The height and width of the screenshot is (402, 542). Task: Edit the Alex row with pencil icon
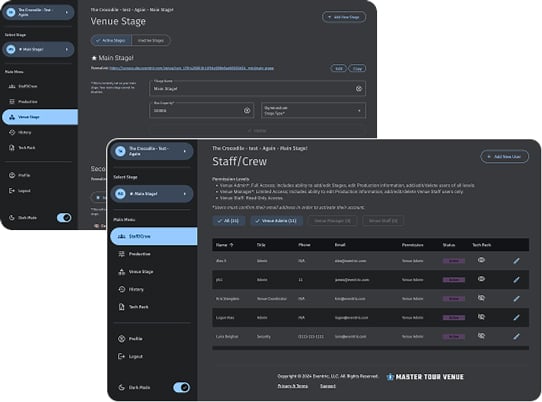516,261
